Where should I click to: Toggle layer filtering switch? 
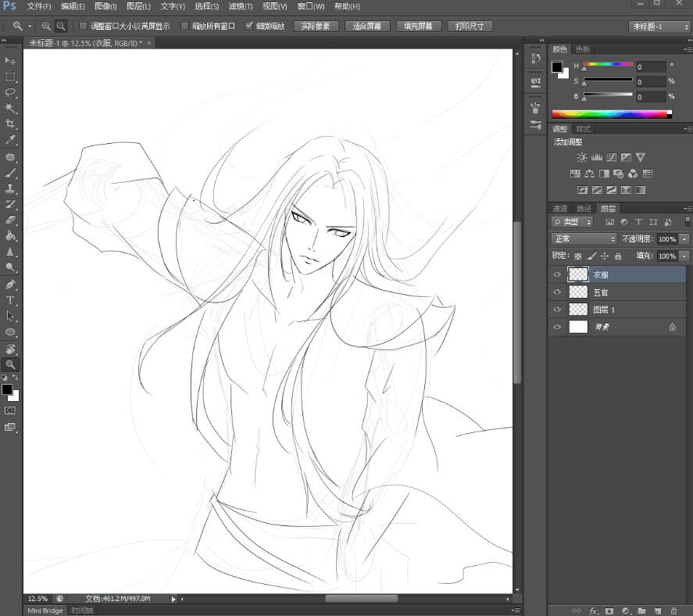click(x=688, y=221)
